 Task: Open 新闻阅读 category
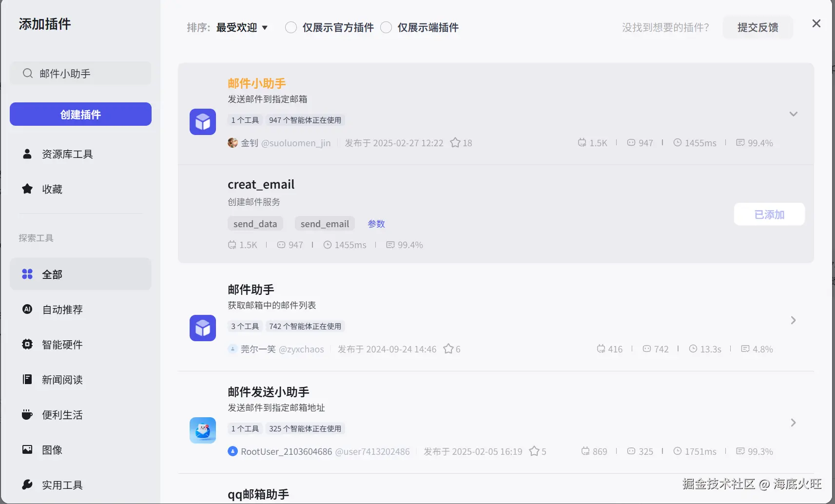pos(80,379)
